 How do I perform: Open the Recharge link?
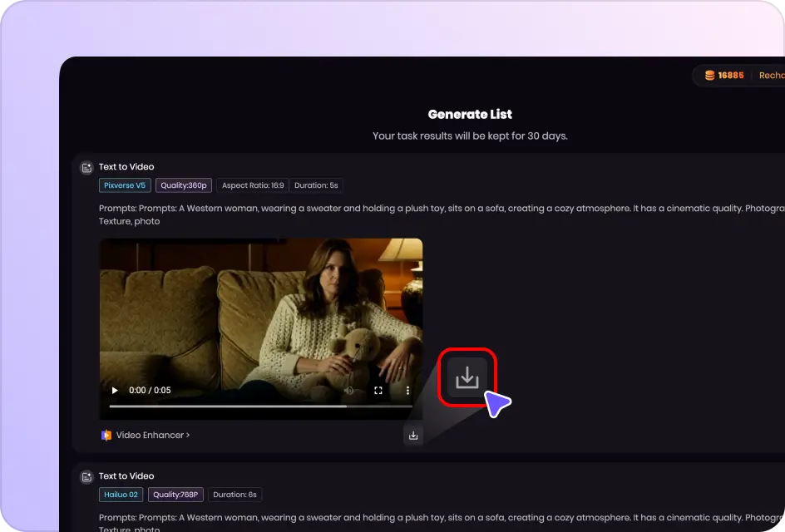771,76
